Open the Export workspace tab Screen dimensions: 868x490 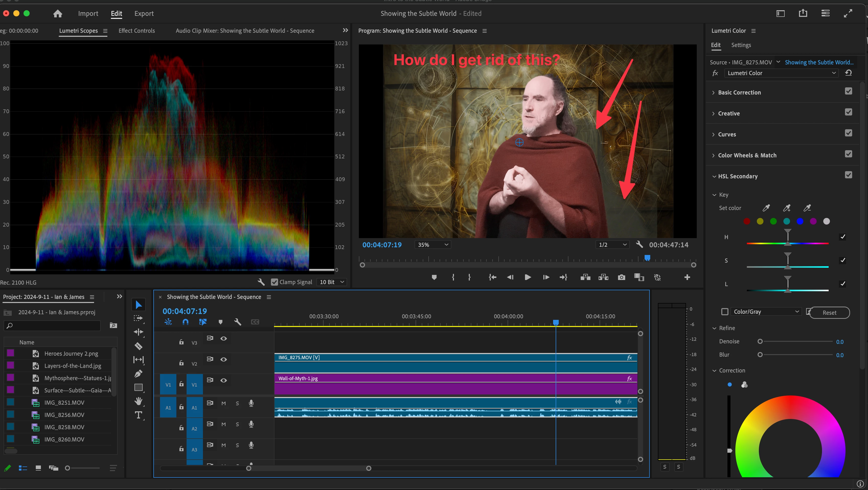(144, 14)
